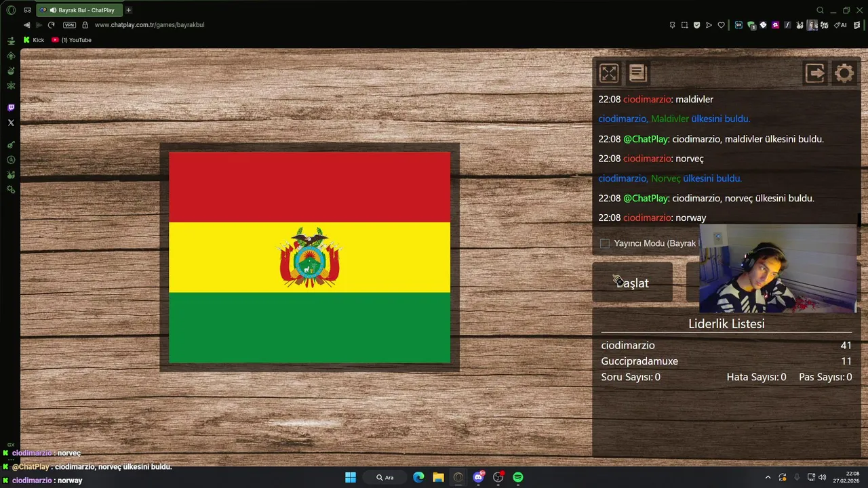Click the send (play arrow) toolbar icon
Screen dimensions: 868x488
[x=709, y=25]
